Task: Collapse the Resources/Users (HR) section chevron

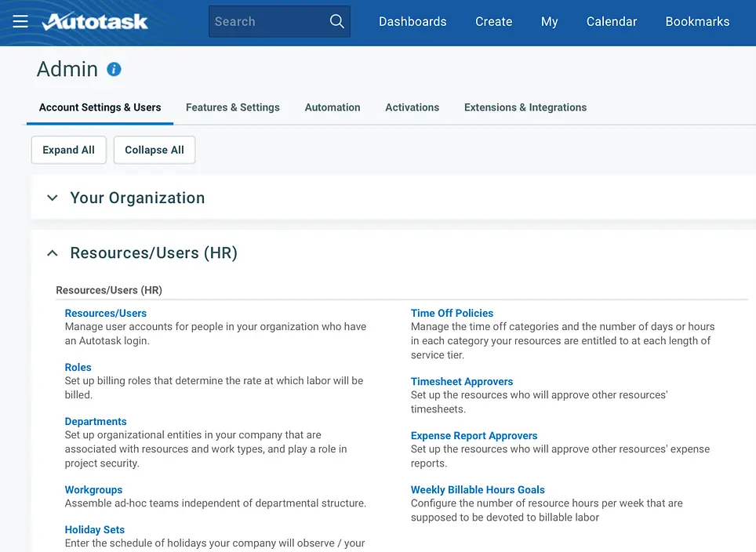Action: coord(52,253)
